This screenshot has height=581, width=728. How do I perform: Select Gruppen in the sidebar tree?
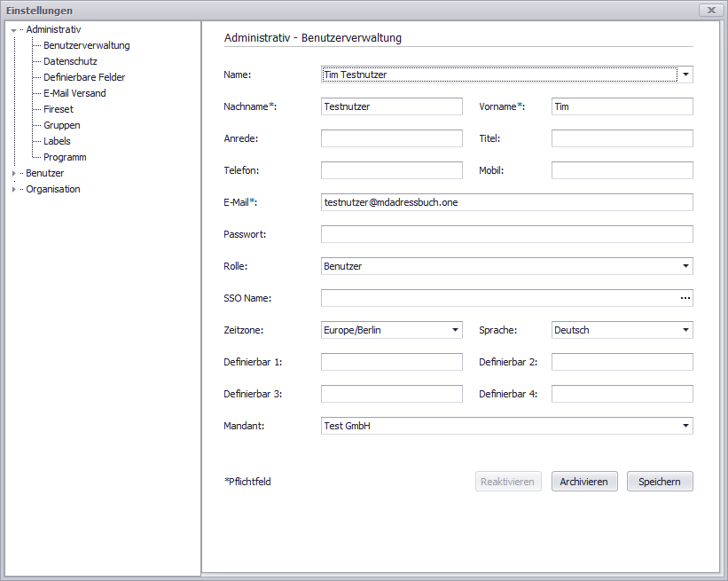click(x=62, y=126)
